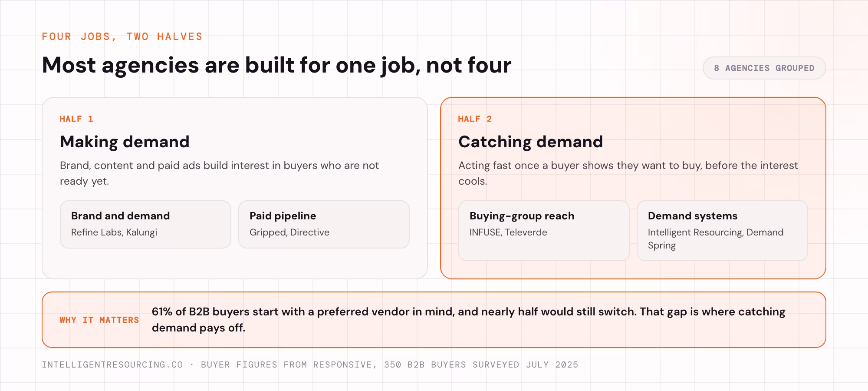Image resolution: width=868 pixels, height=391 pixels.
Task: Click the "61% of B2B buyers" statement
Action: pos(469,320)
